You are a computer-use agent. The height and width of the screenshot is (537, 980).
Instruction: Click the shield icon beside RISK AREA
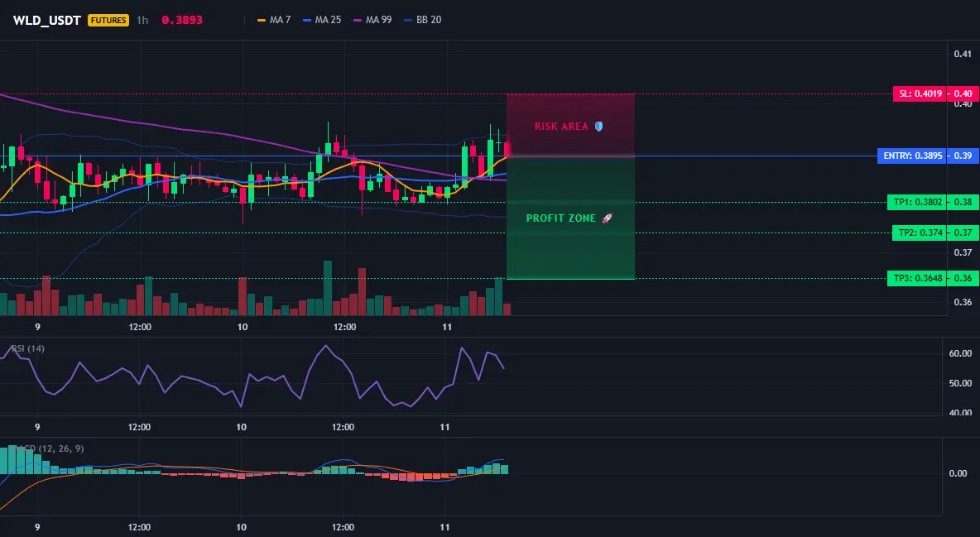point(598,127)
